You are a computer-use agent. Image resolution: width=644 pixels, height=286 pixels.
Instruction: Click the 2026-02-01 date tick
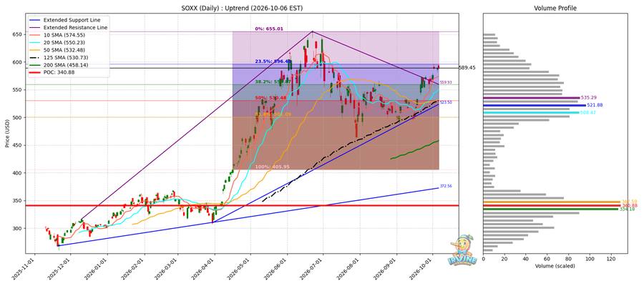pos(135,268)
